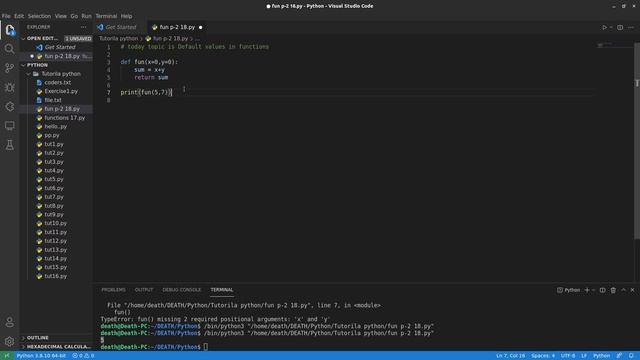Split the editor right
Viewport: 640px width, 360px height.
[x=620, y=27]
